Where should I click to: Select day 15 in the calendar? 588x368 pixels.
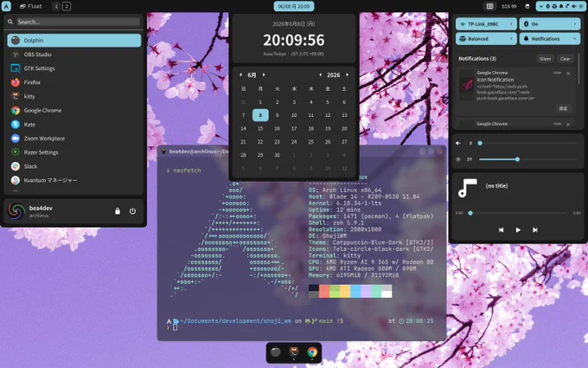point(260,128)
